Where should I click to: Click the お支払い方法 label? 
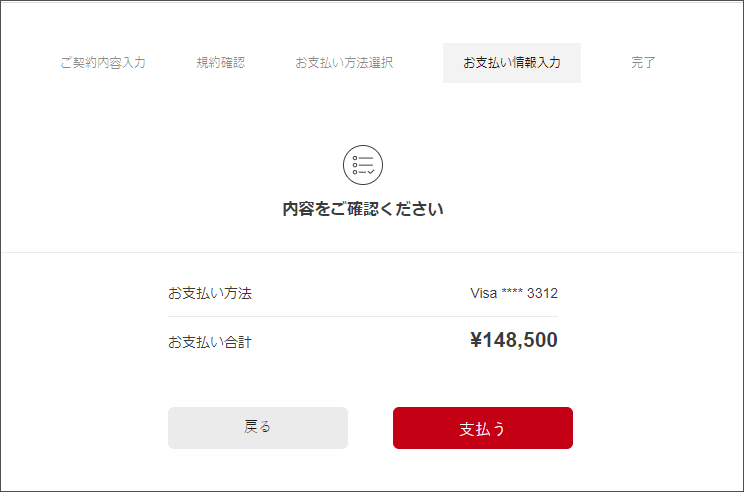click(x=210, y=294)
